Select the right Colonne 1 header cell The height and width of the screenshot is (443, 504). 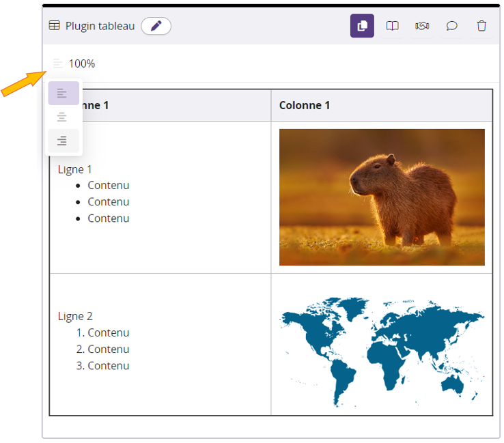(381, 105)
